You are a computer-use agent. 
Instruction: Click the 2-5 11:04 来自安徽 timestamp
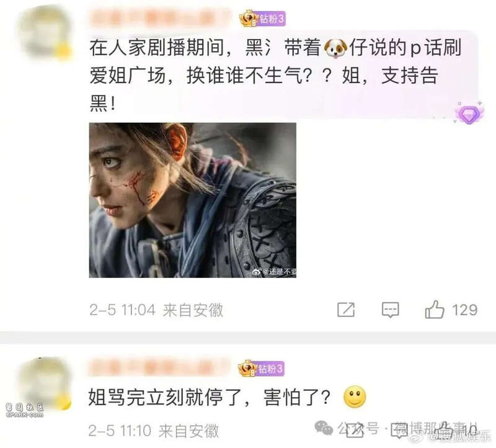tap(156, 310)
